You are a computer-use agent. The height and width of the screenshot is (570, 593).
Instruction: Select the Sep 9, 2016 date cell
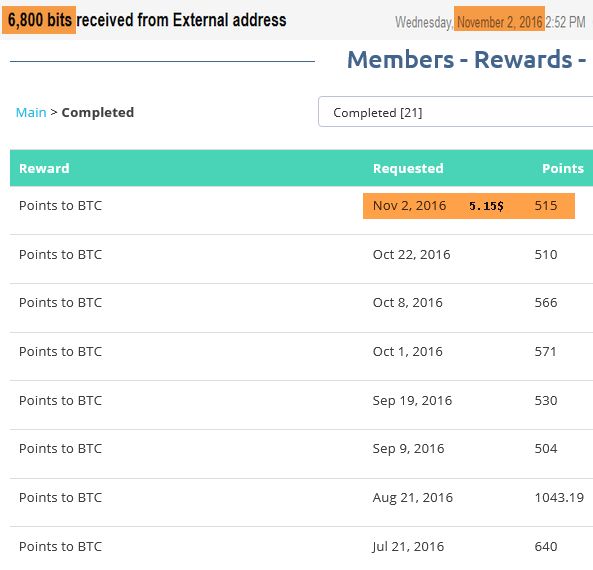pos(408,449)
